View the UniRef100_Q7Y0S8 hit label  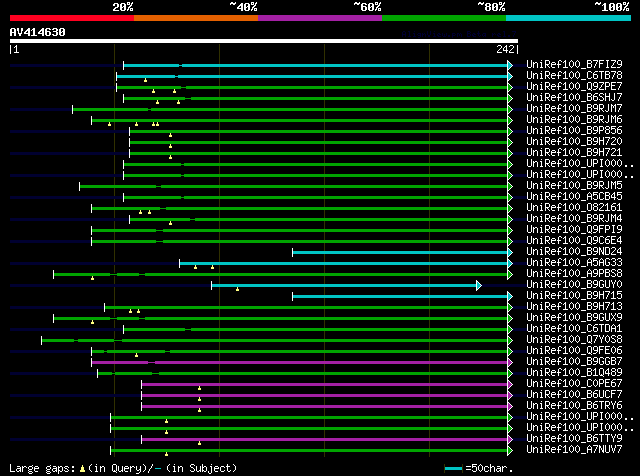click(574, 340)
